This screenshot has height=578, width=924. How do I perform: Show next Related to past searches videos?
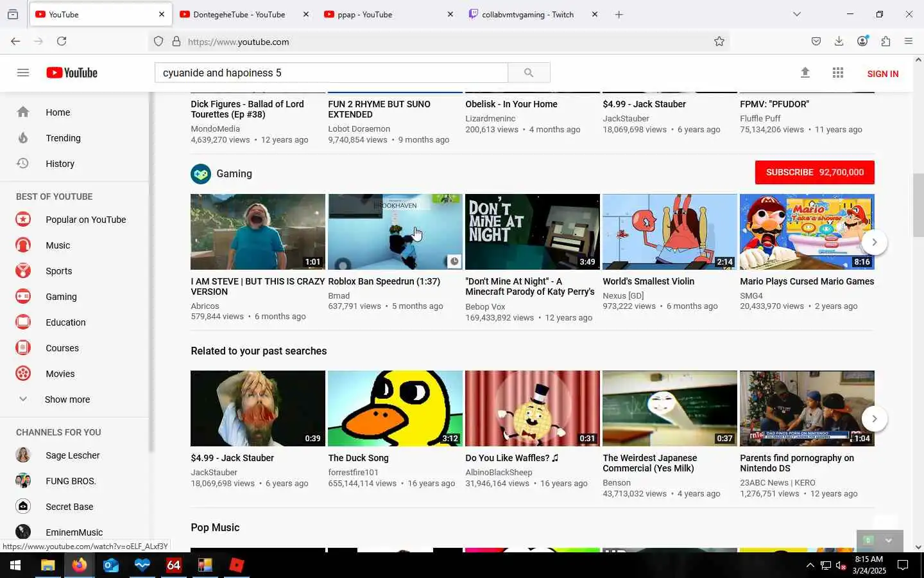[x=874, y=419]
